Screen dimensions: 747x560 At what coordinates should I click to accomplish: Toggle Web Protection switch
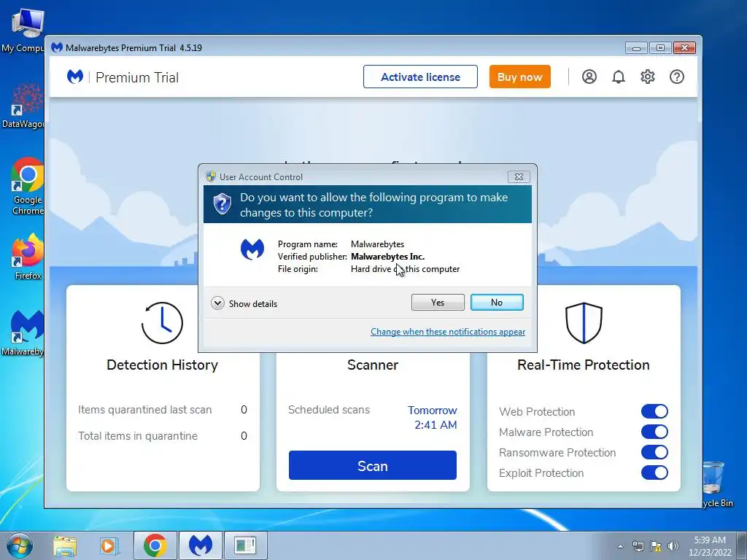click(x=654, y=411)
